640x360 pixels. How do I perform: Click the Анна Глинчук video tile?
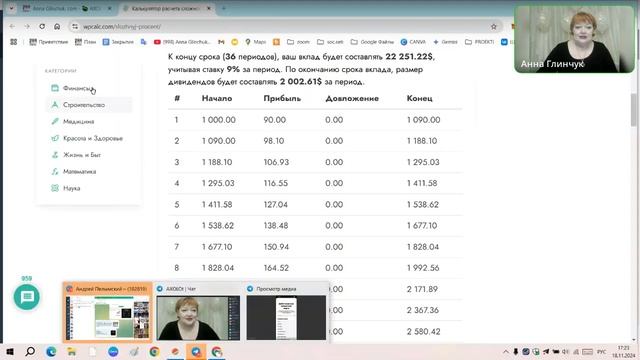[575, 40]
